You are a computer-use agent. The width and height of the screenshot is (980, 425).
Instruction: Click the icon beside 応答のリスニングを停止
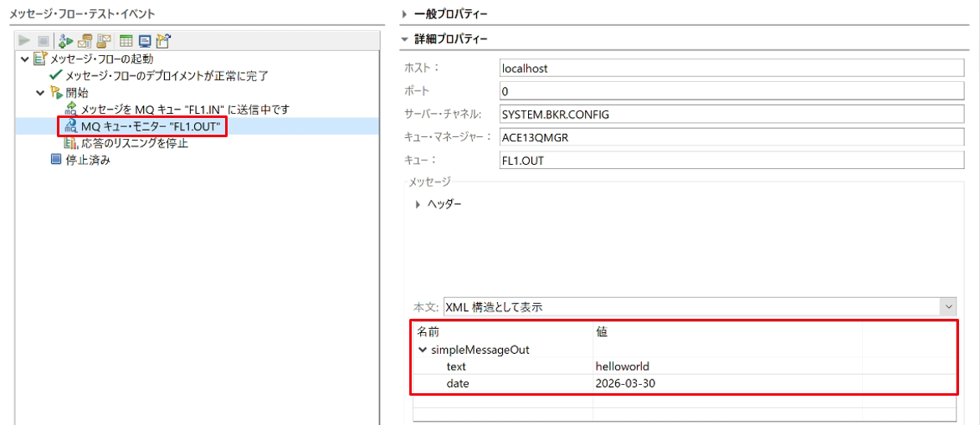click(x=71, y=144)
